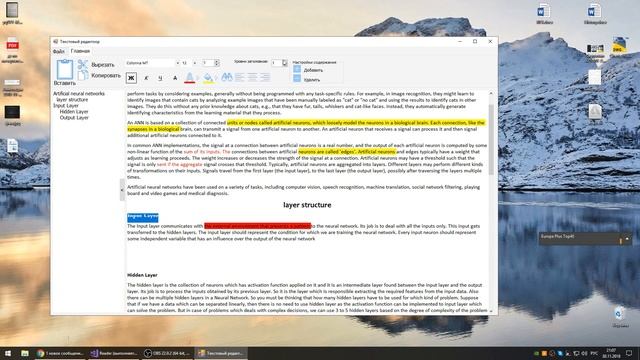Open the blue-yellow DWG desktop icon
This screenshot has height=360, width=640.
pyautogui.click(x=619, y=46)
